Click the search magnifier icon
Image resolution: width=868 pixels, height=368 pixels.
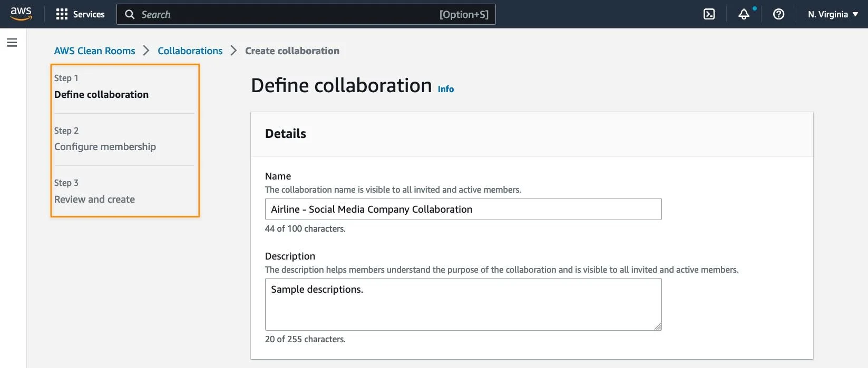pos(130,14)
